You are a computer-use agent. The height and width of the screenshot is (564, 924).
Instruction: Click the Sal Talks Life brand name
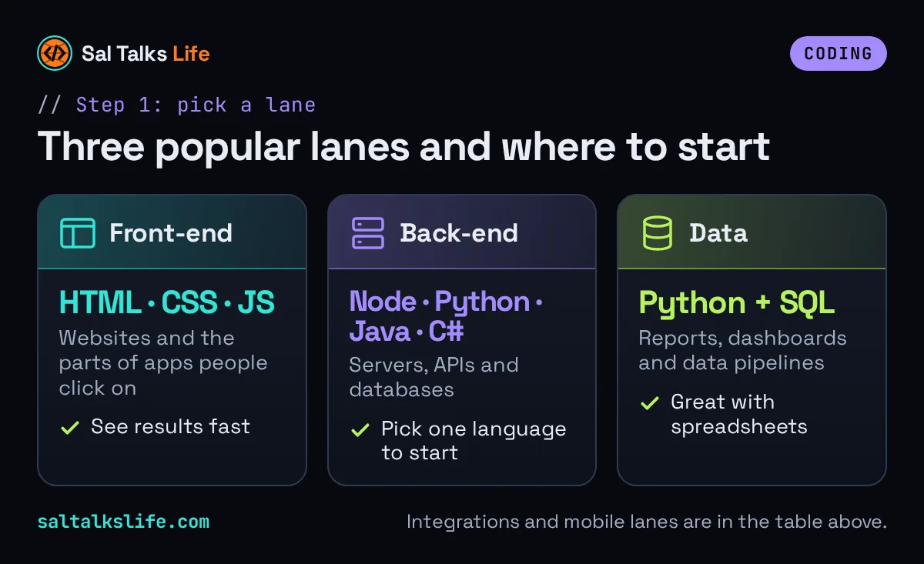(x=146, y=54)
